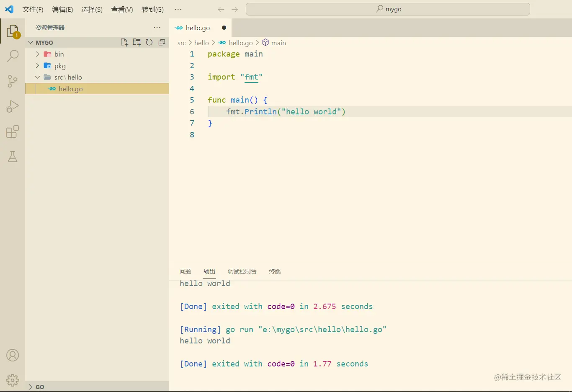Create a new folder in MYGO
This screenshot has height=392, width=572.
click(137, 42)
